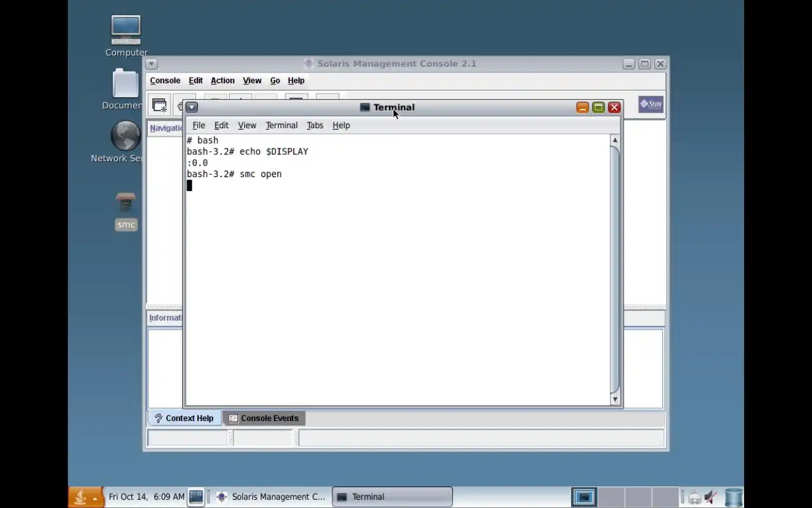Click the ':0.0' output line in Terminal
This screenshot has width=812, height=508.
(x=197, y=163)
